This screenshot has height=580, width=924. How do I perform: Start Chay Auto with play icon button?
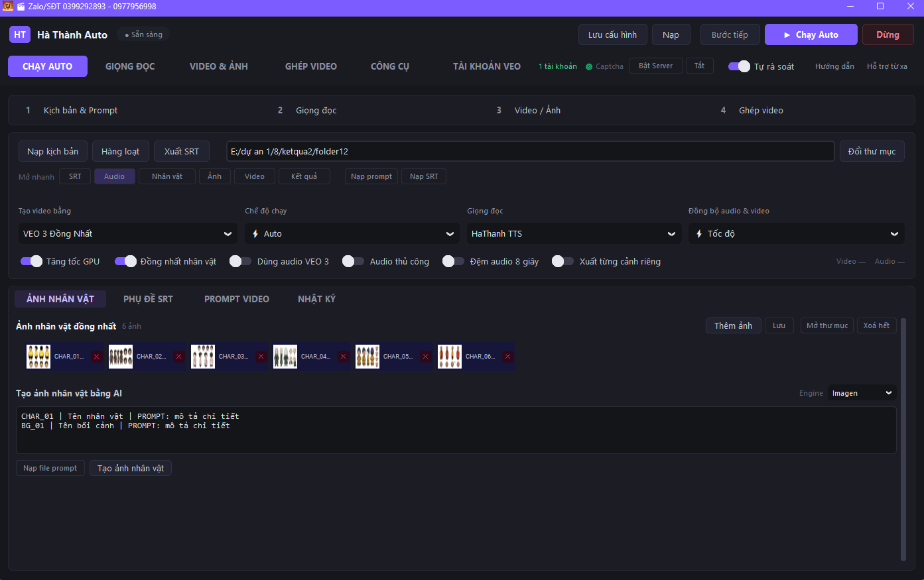pyautogui.click(x=811, y=34)
